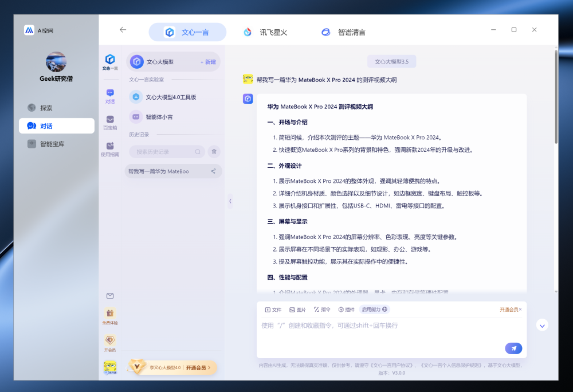Click the user message emoji avatar

coord(248,79)
